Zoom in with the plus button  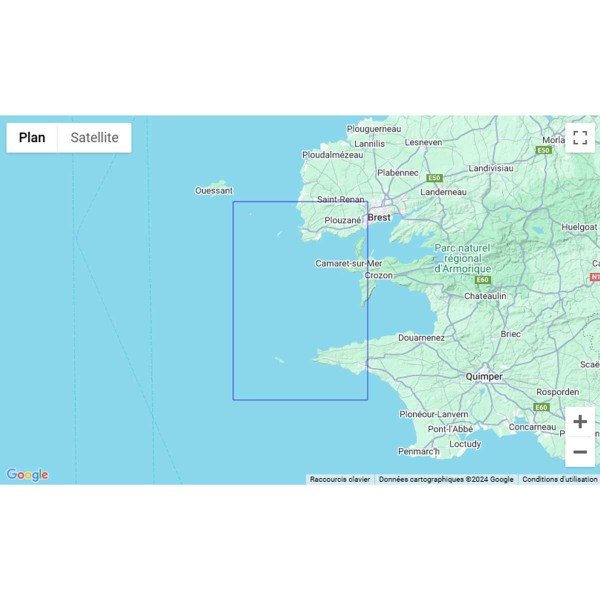click(x=580, y=422)
